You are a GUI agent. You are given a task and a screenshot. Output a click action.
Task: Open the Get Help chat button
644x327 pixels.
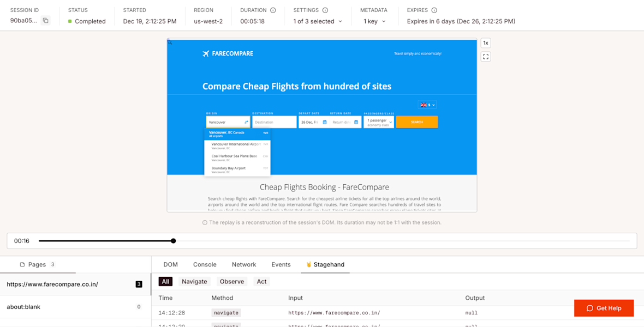(604, 308)
